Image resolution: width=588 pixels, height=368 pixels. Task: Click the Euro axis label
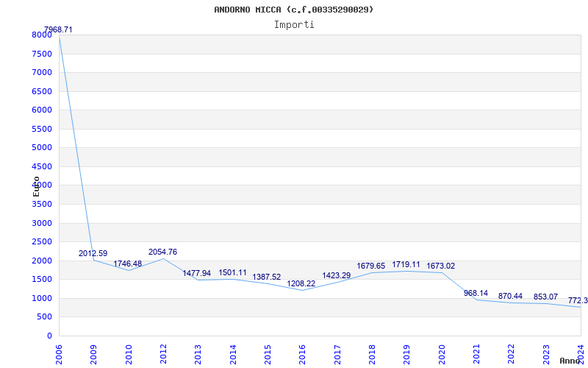coord(36,186)
